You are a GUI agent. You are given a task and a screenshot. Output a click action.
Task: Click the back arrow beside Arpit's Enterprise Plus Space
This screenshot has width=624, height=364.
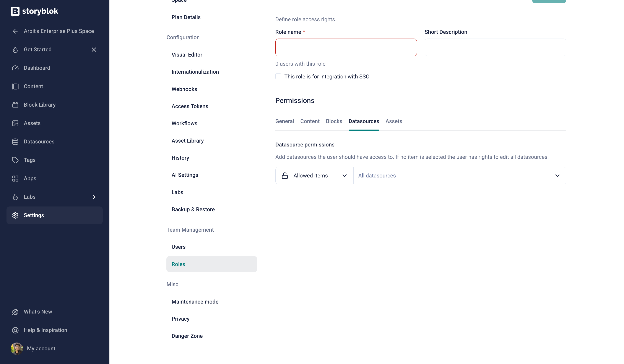tap(15, 31)
